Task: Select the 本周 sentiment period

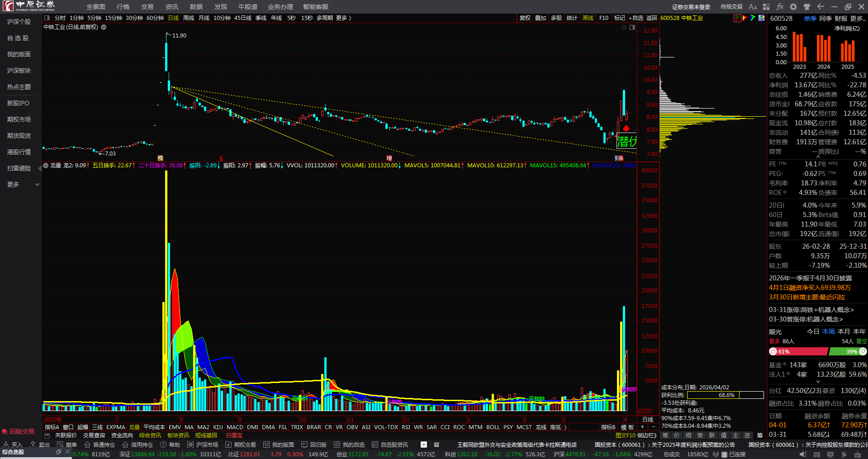Action: (x=829, y=331)
